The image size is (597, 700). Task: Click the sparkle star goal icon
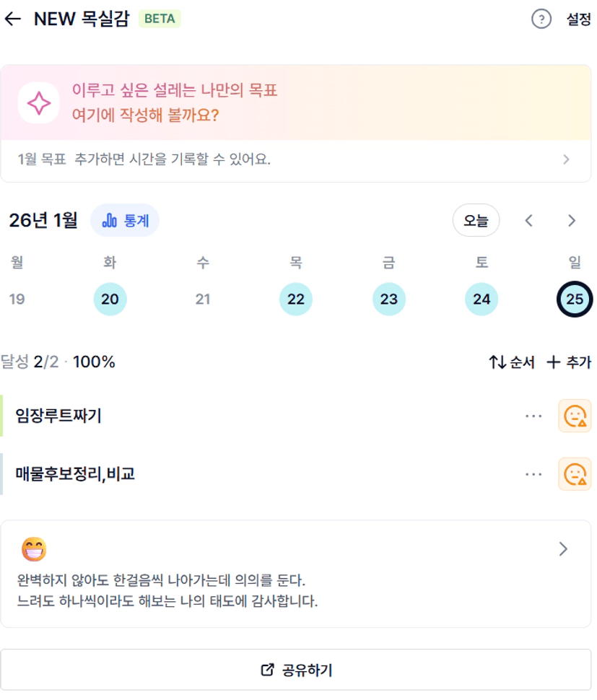coord(38,103)
